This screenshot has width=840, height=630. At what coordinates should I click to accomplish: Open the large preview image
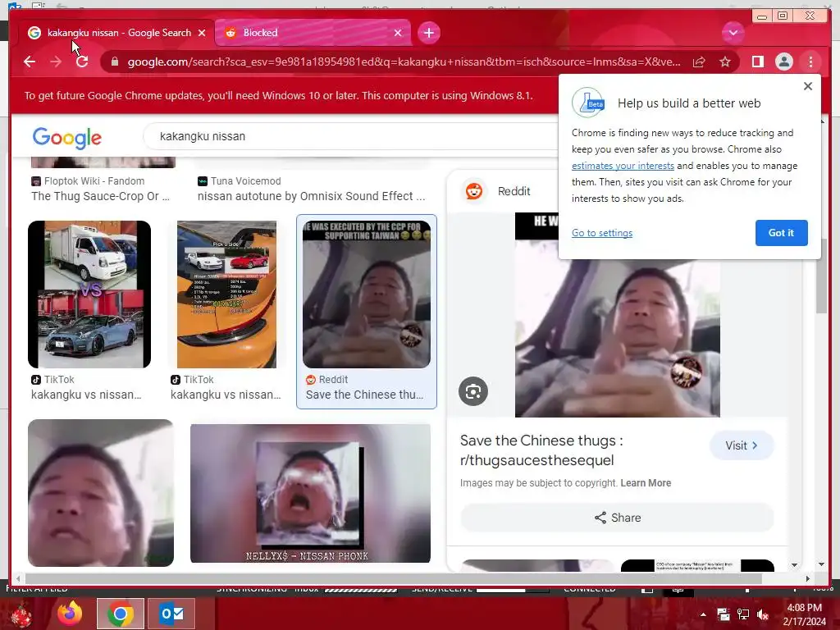(617, 337)
